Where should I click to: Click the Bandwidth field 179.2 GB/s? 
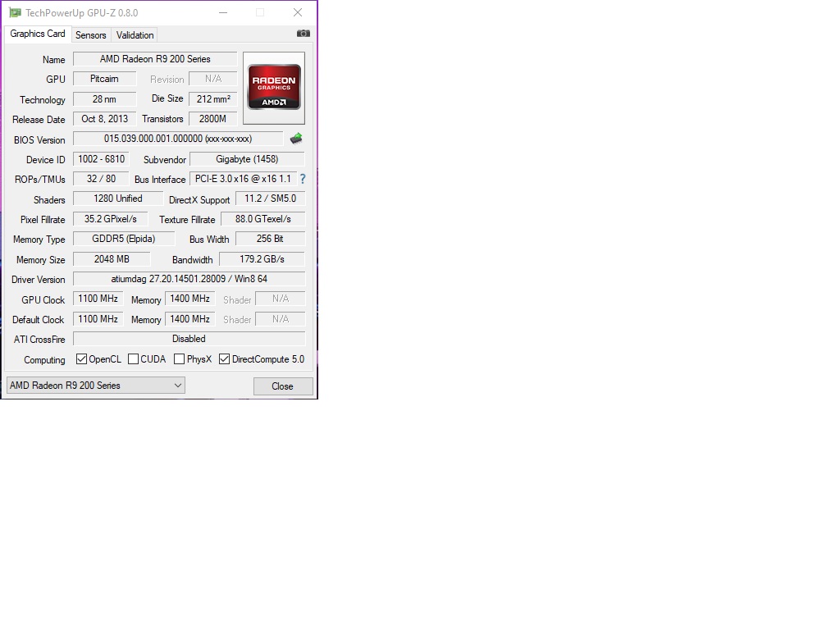click(262, 259)
